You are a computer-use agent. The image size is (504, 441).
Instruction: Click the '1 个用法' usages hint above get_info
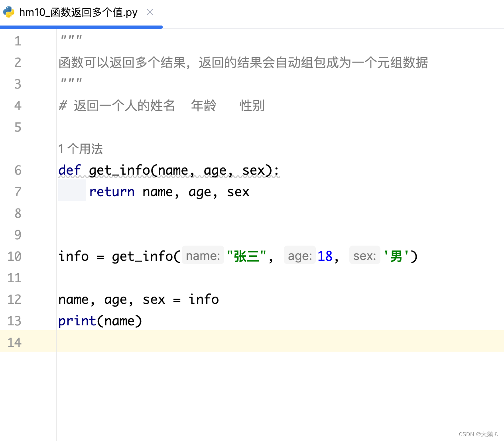pyautogui.click(x=80, y=149)
